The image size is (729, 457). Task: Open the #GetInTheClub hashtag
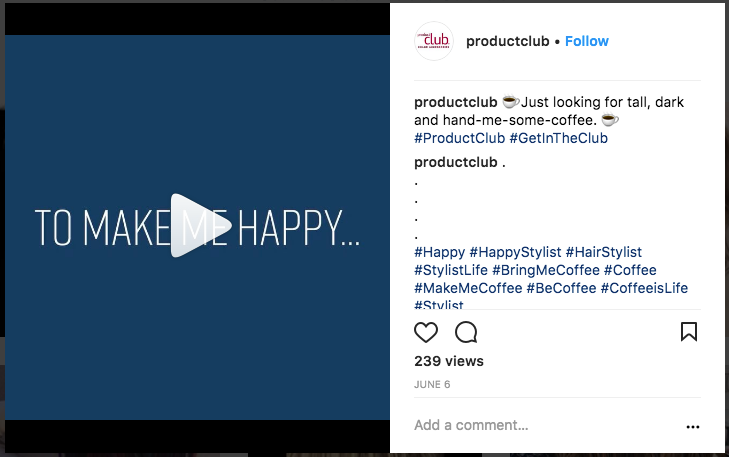click(x=558, y=138)
